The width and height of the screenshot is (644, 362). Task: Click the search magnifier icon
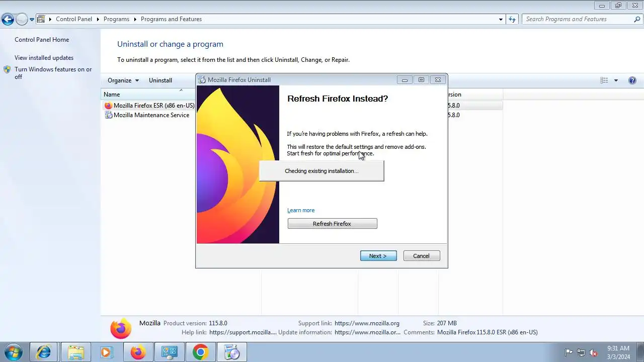(x=637, y=19)
